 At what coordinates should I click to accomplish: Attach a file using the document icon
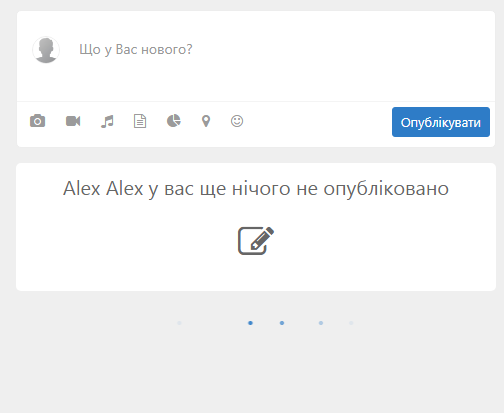(140, 121)
